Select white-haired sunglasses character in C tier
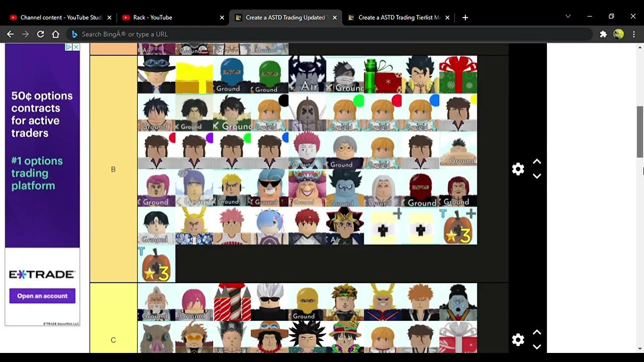This screenshot has height=362, width=644. tap(270, 302)
